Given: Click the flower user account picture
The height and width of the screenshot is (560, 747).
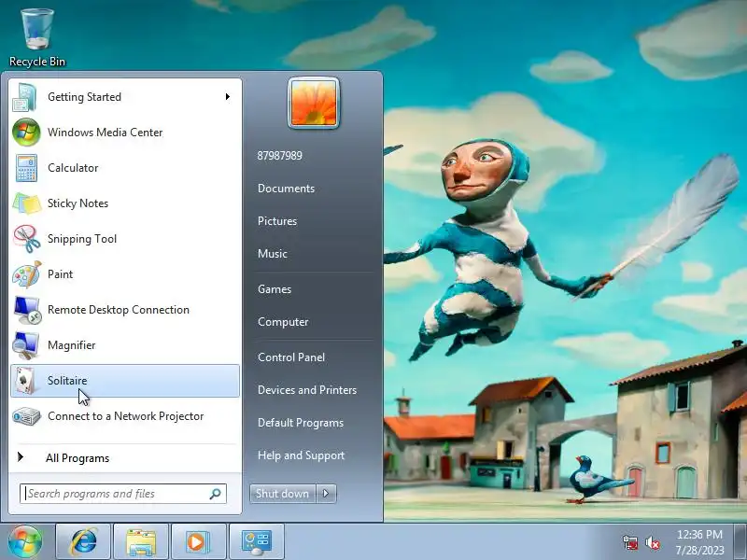Looking at the screenshot, I should pyautogui.click(x=314, y=103).
